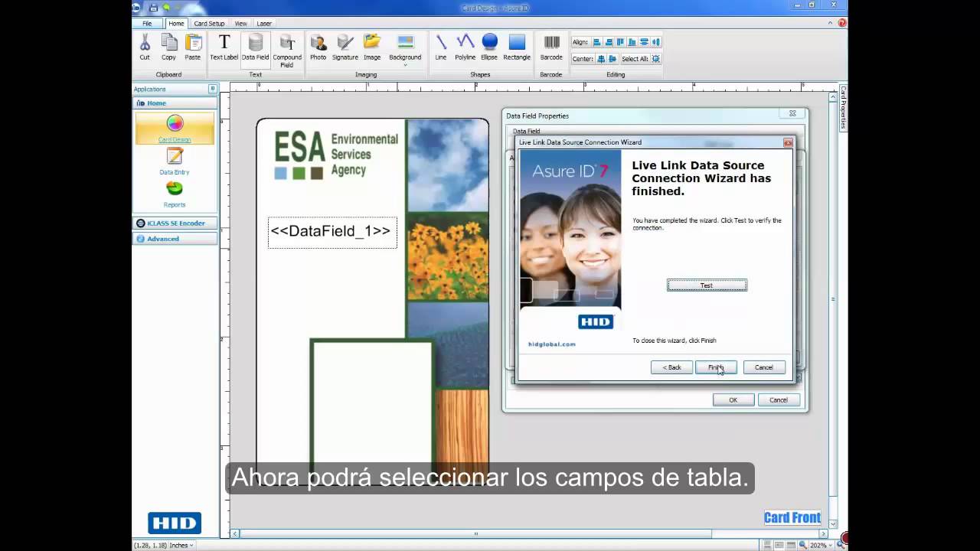The width and height of the screenshot is (980, 551).
Task: Select the DataField_1 field on the card
Action: pyautogui.click(x=332, y=232)
